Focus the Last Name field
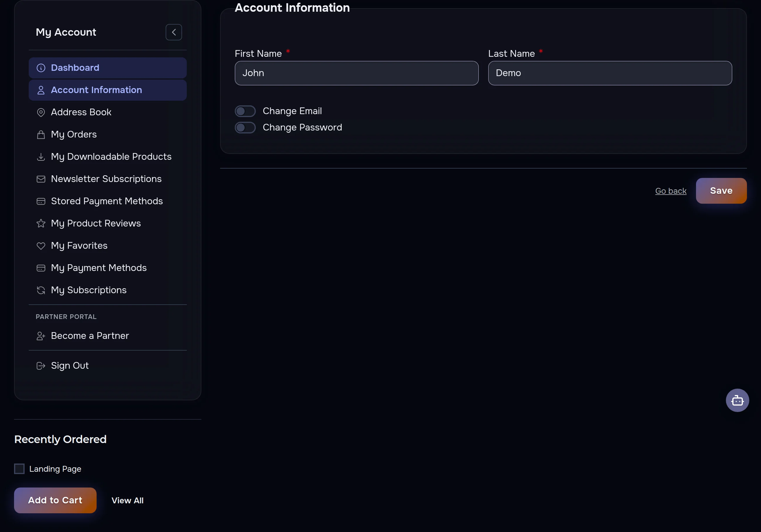The image size is (761, 532). 610,73
